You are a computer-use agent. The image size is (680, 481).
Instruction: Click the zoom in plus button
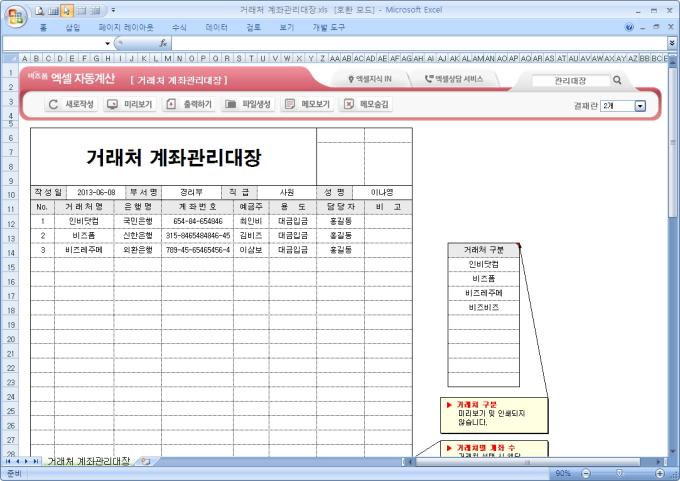(660, 473)
